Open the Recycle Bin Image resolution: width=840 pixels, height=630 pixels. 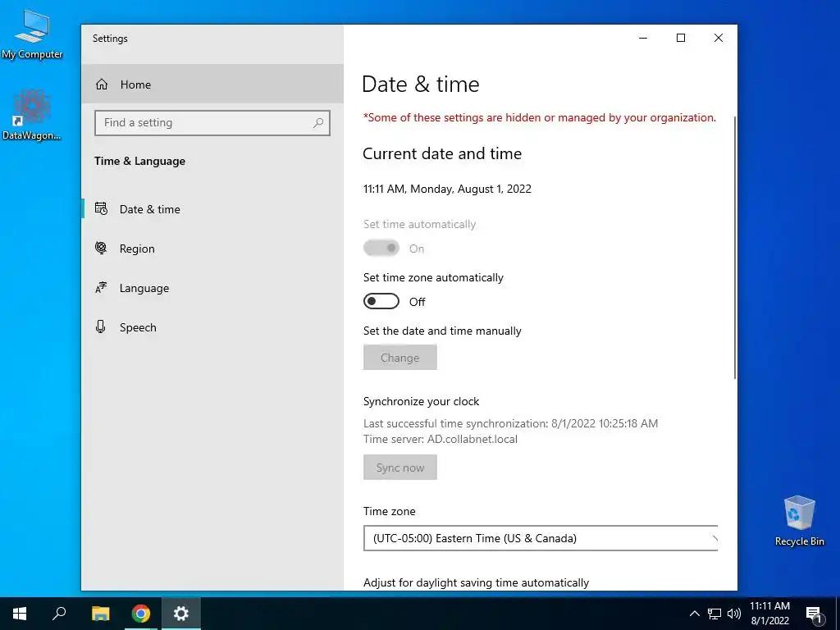pos(799,521)
